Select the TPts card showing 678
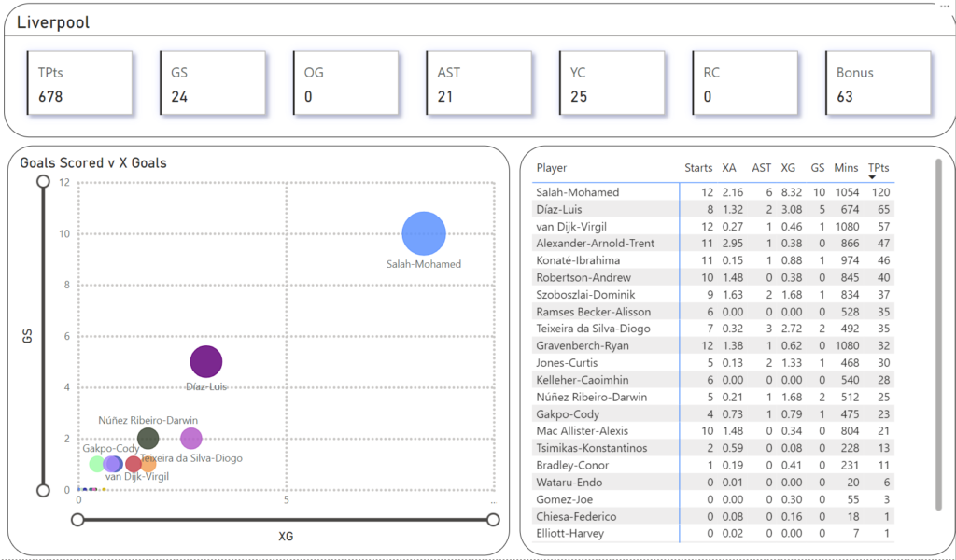The width and height of the screenshot is (956, 560). 79,84
